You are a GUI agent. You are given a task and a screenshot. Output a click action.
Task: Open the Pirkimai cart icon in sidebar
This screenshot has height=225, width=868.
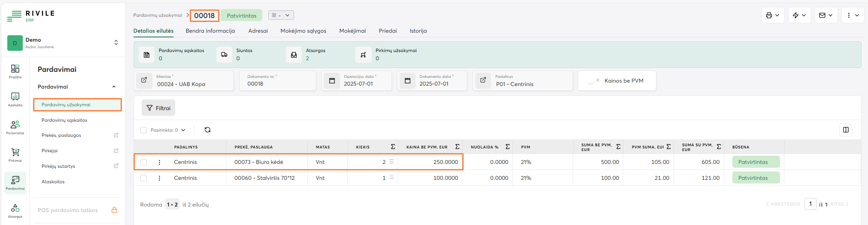(15, 154)
